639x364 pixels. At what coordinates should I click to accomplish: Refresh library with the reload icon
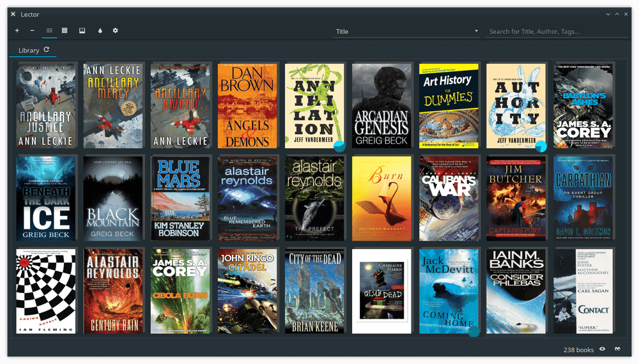coord(47,49)
